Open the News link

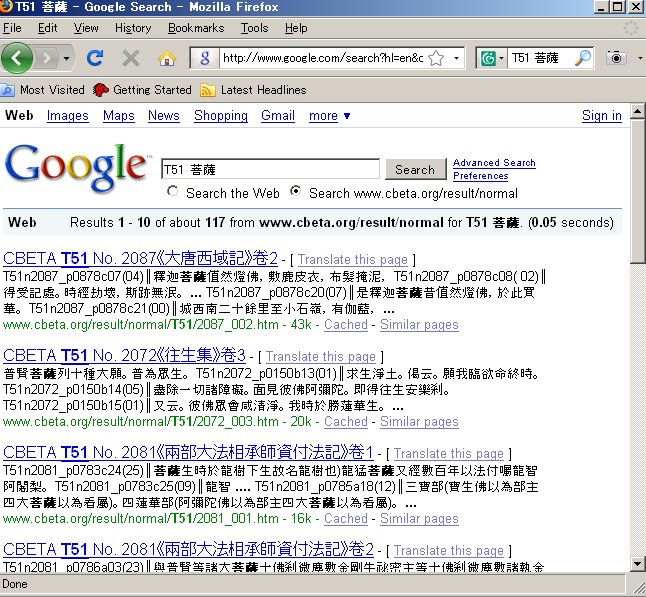164,116
